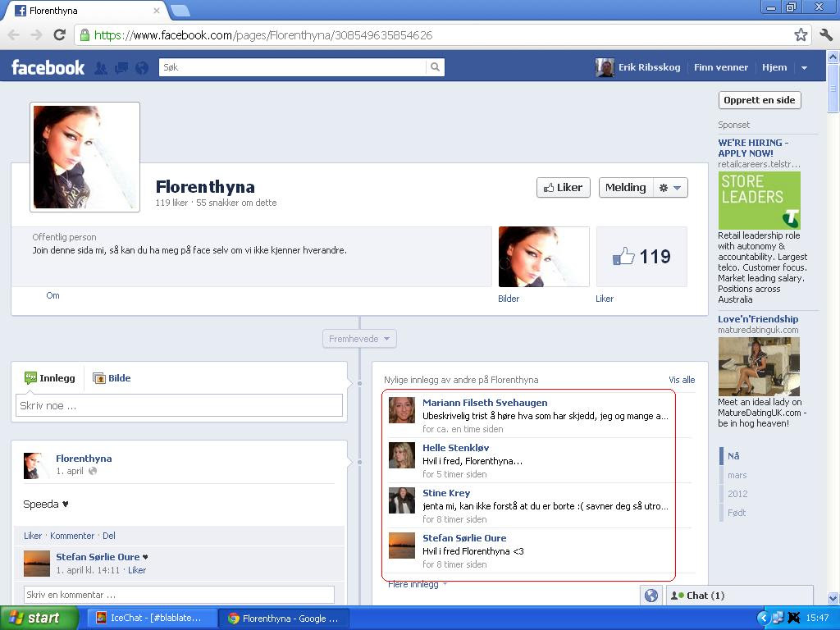Jump to mars on timeline

737,475
